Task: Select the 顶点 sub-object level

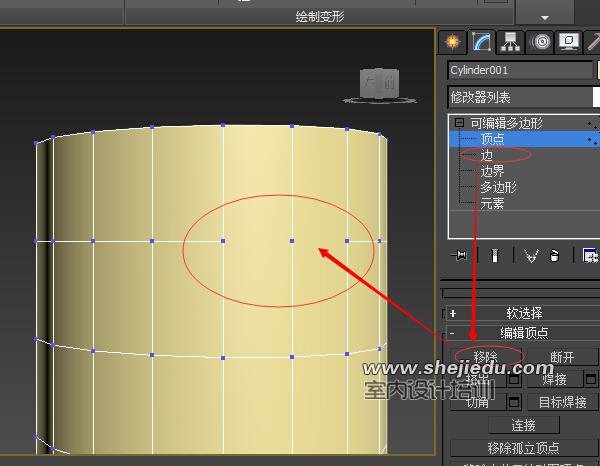Action: (524, 139)
